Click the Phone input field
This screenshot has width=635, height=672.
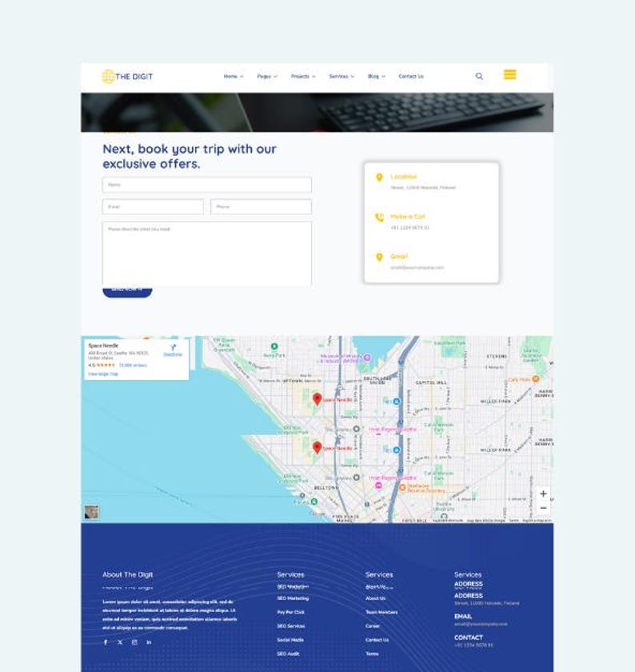click(261, 206)
